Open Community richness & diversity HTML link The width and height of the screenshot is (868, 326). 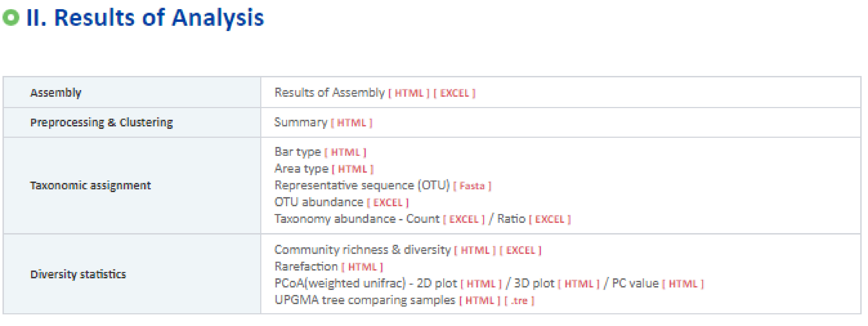pos(475,251)
